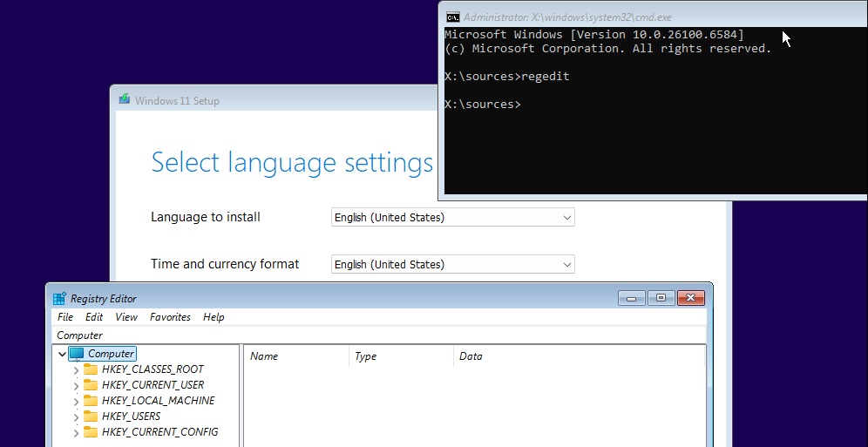This screenshot has width=868, height=447.
Task: Click the cmd.exe title bar icon
Action: coord(453,17)
